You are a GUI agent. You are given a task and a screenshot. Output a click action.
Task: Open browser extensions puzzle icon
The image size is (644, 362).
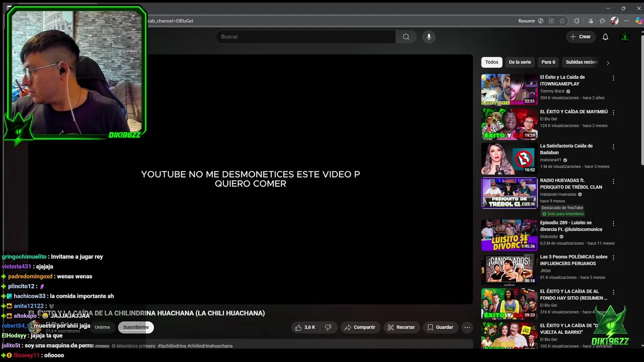(x=577, y=21)
